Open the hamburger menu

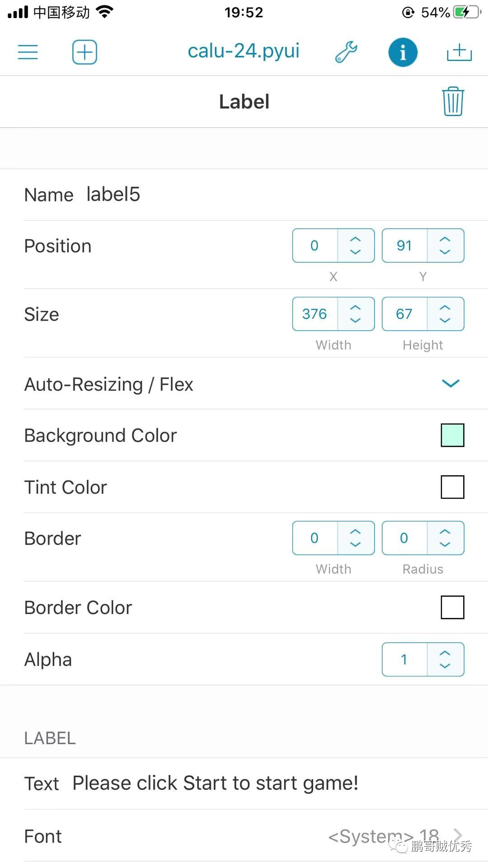pyautogui.click(x=28, y=52)
